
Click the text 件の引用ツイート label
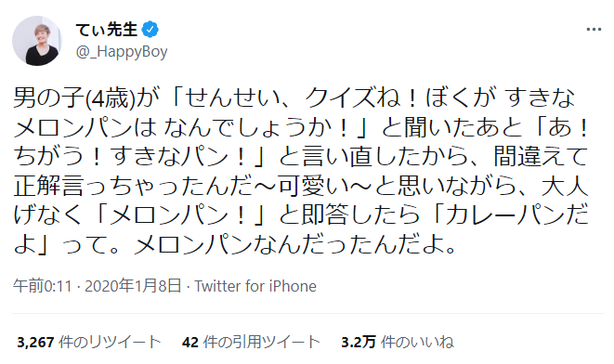262,342
